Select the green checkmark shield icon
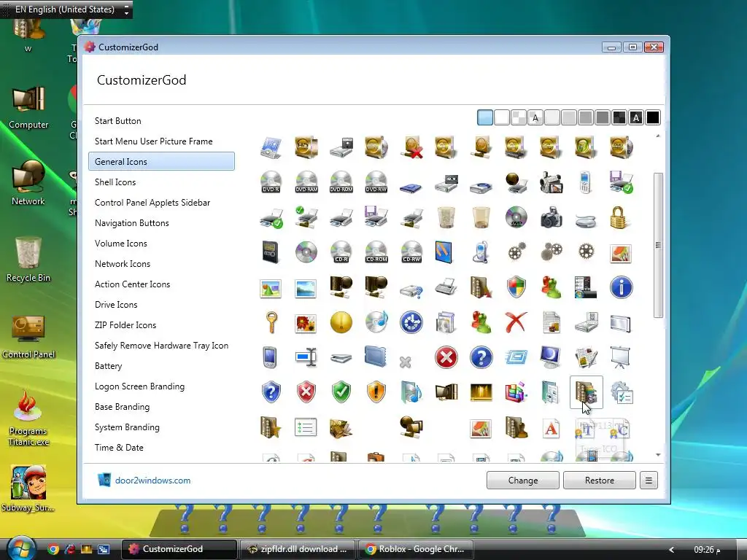Viewport: 747px width, 560px height. [341, 392]
